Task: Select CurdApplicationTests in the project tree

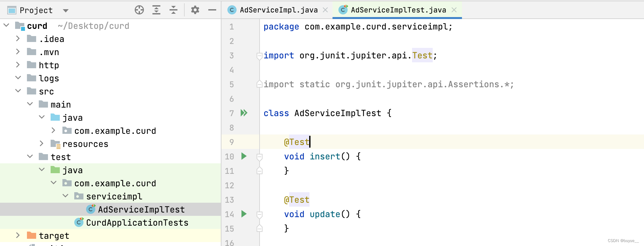Action: [110, 222]
